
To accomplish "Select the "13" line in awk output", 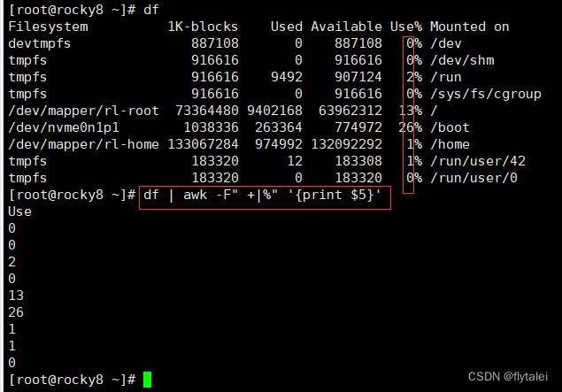I will pyautogui.click(x=16, y=296).
